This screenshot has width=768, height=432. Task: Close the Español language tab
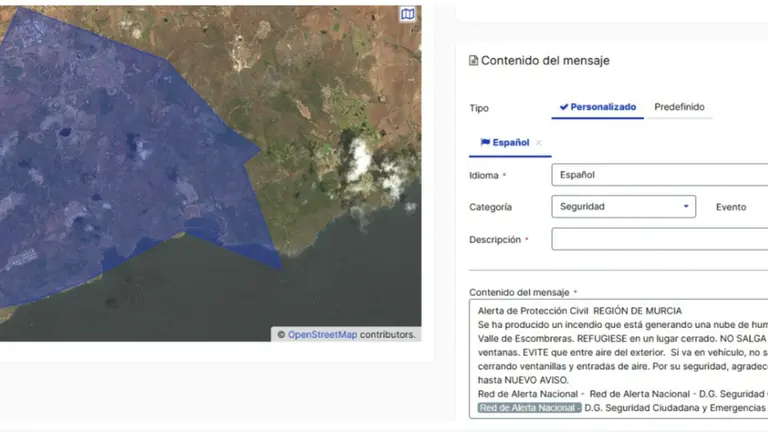pos(539,143)
